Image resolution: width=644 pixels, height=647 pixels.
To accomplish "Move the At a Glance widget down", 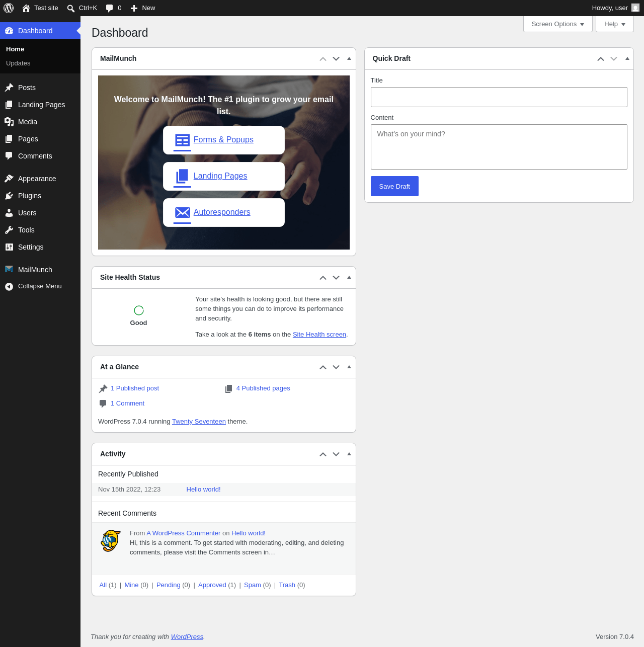I will tap(336, 367).
